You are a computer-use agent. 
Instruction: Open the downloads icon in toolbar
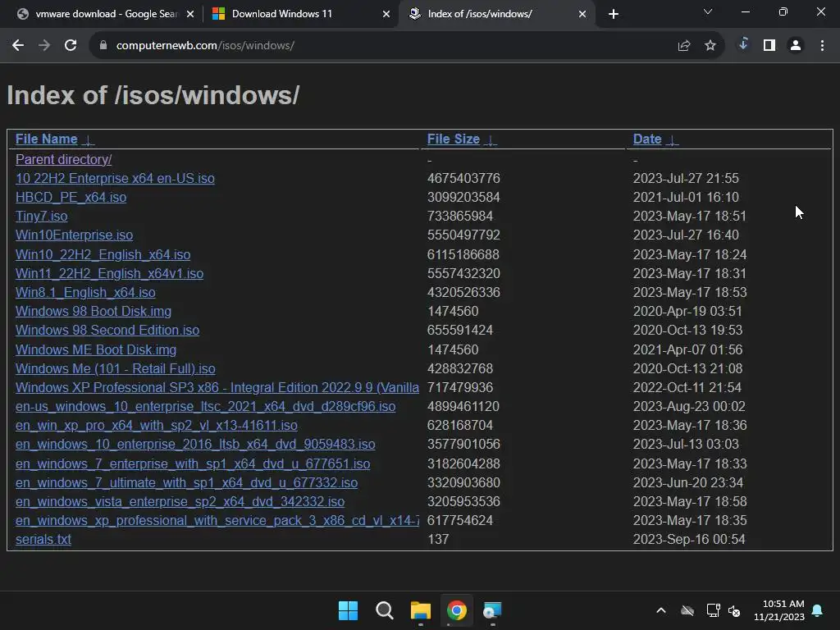[x=743, y=45]
